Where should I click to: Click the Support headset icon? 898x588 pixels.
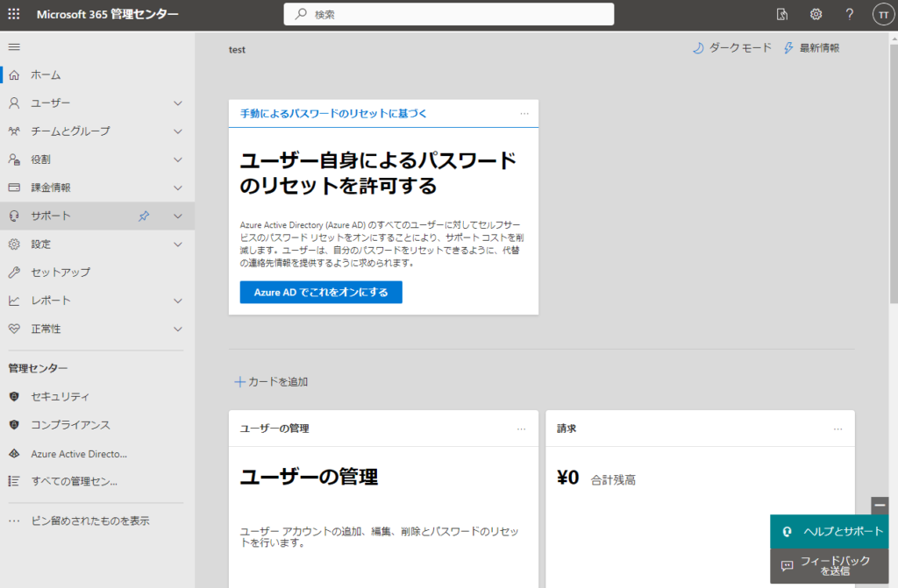click(x=14, y=216)
